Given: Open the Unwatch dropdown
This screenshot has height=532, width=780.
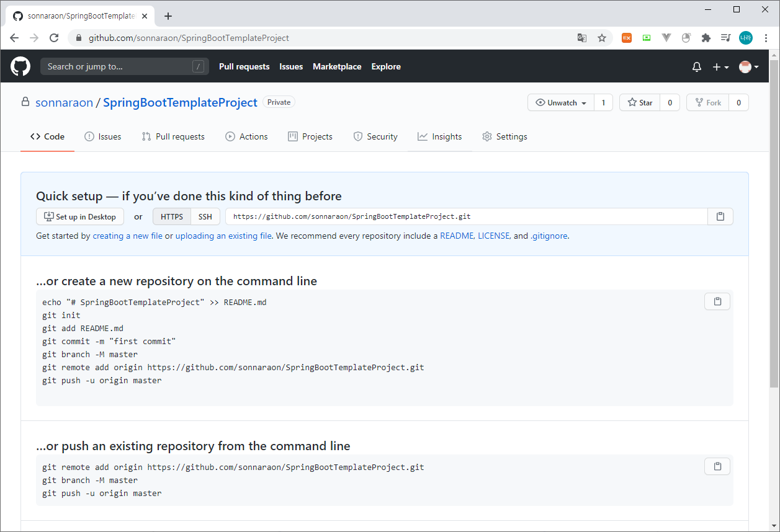Looking at the screenshot, I should [x=561, y=102].
